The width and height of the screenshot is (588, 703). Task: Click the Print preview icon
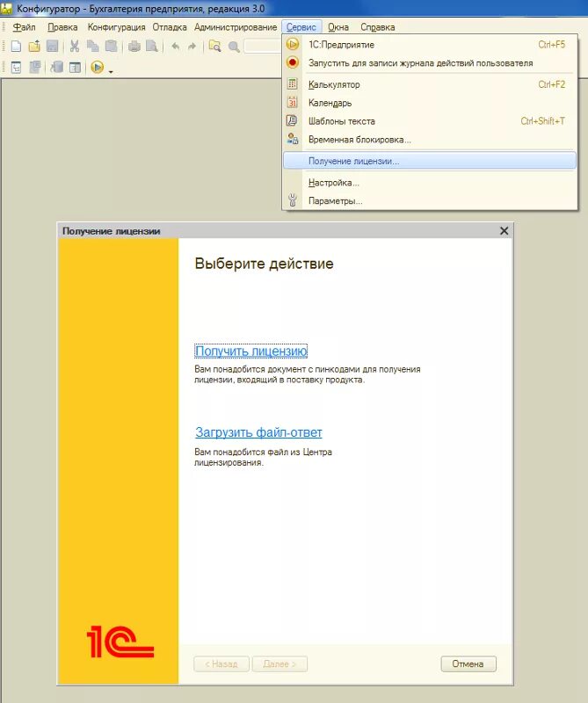[x=152, y=47]
